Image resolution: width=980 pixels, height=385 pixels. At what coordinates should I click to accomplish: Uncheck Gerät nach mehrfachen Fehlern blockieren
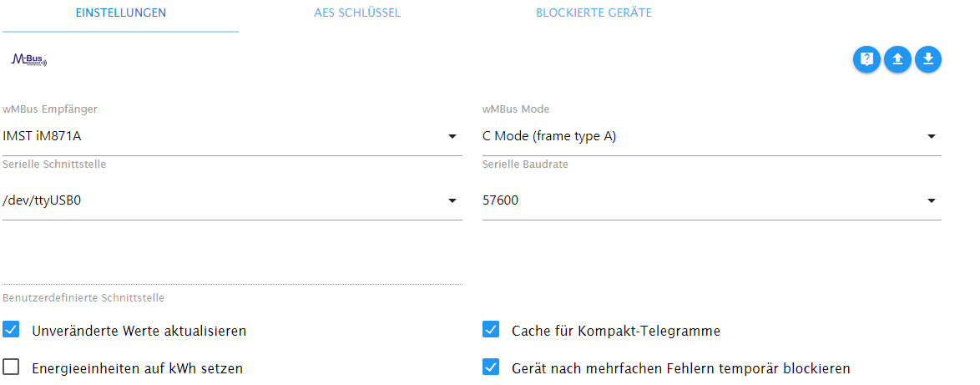[x=491, y=367]
